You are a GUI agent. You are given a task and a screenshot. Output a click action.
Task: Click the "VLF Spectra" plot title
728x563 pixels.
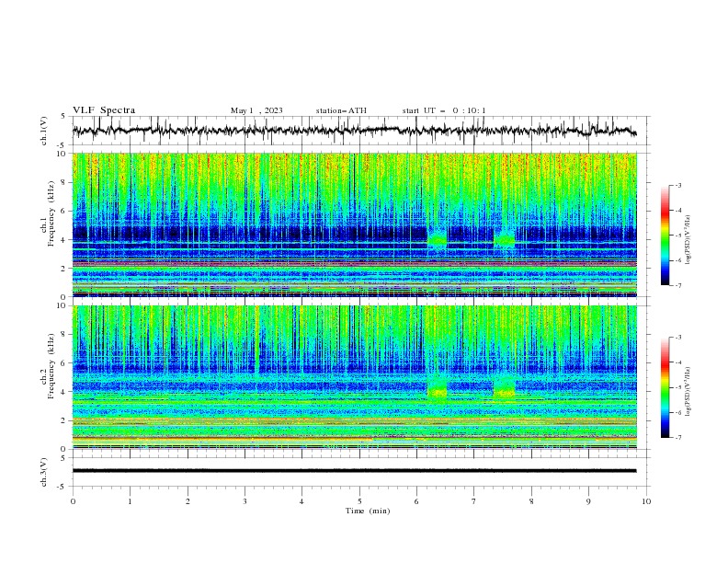(x=104, y=110)
